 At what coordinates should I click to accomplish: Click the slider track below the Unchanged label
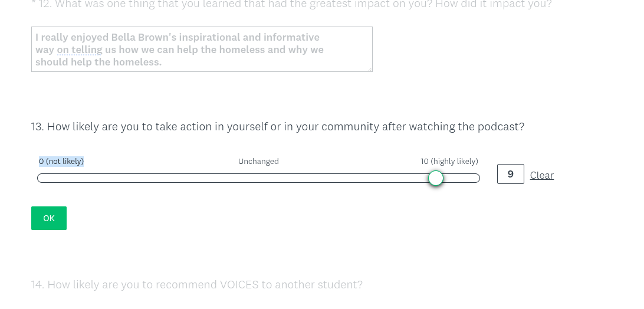point(258,178)
